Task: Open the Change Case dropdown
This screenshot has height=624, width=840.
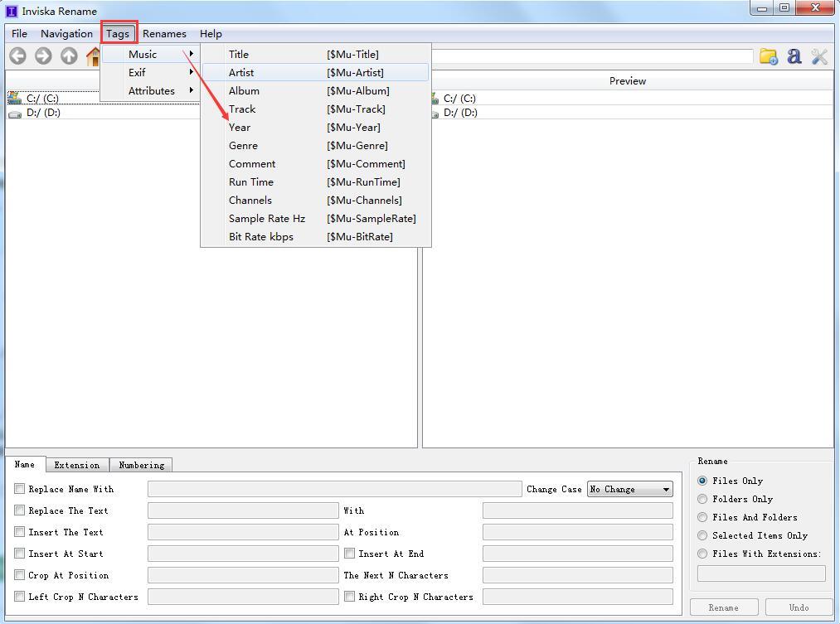Action: 629,490
